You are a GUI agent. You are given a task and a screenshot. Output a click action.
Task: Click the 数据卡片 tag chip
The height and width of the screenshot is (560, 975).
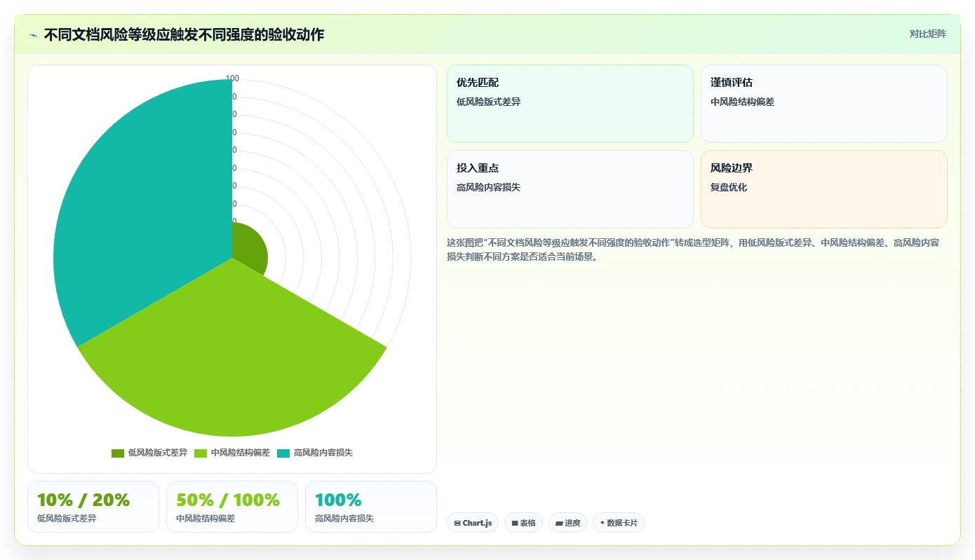click(619, 523)
